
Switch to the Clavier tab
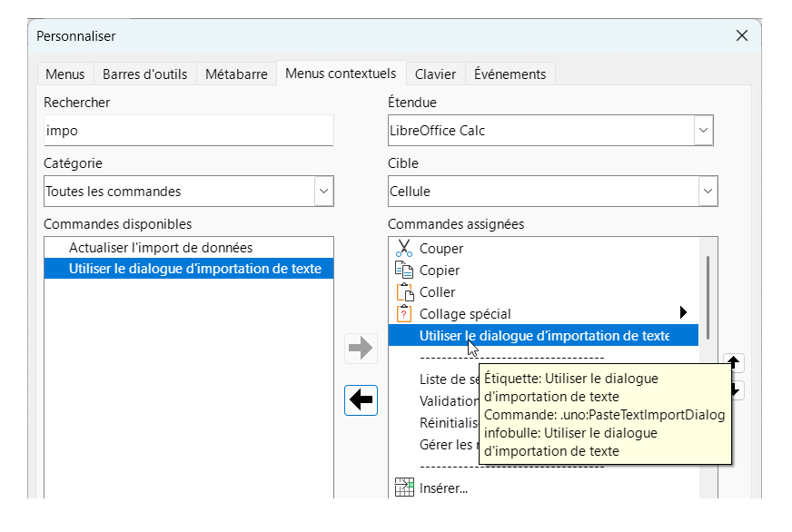[x=435, y=74]
